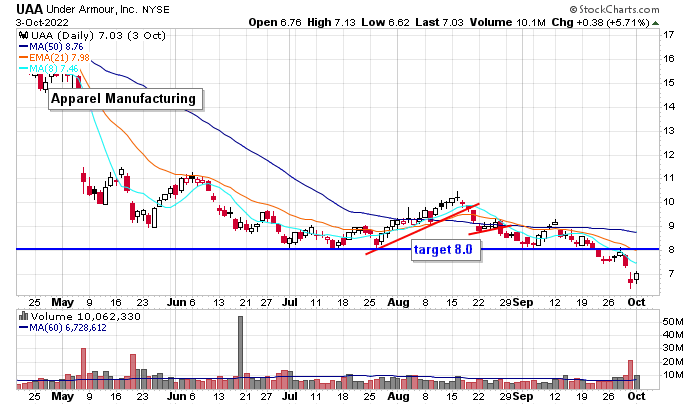The height and width of the screenshot is (405, 700).
Task: Click the 'target 8.0' annotation label
Action: (446, 250)
